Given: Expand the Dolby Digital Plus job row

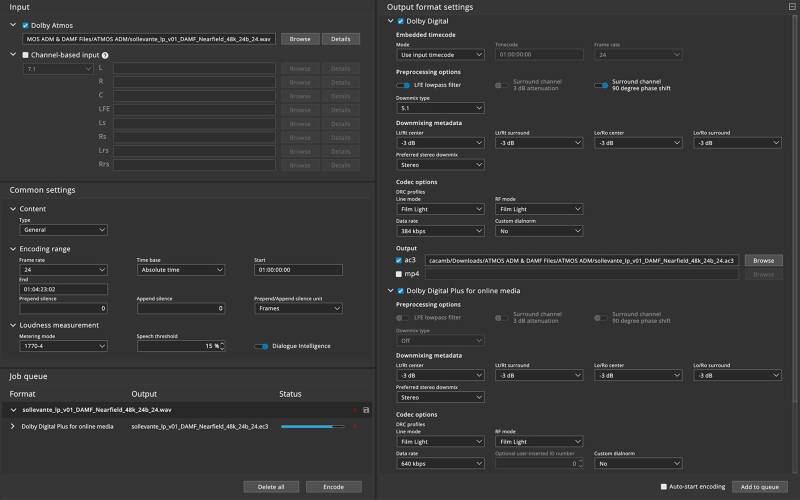Looking at the screenshot, I should pyautogui.click(x=13, y=426).
